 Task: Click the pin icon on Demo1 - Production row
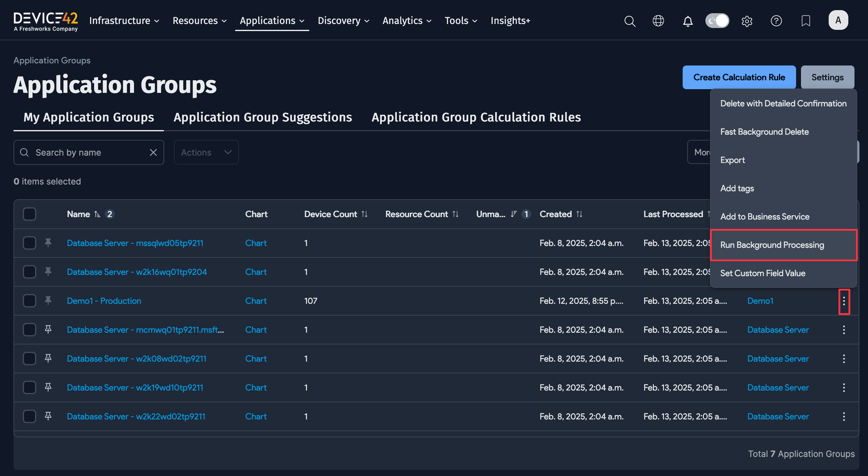point(48,300)
